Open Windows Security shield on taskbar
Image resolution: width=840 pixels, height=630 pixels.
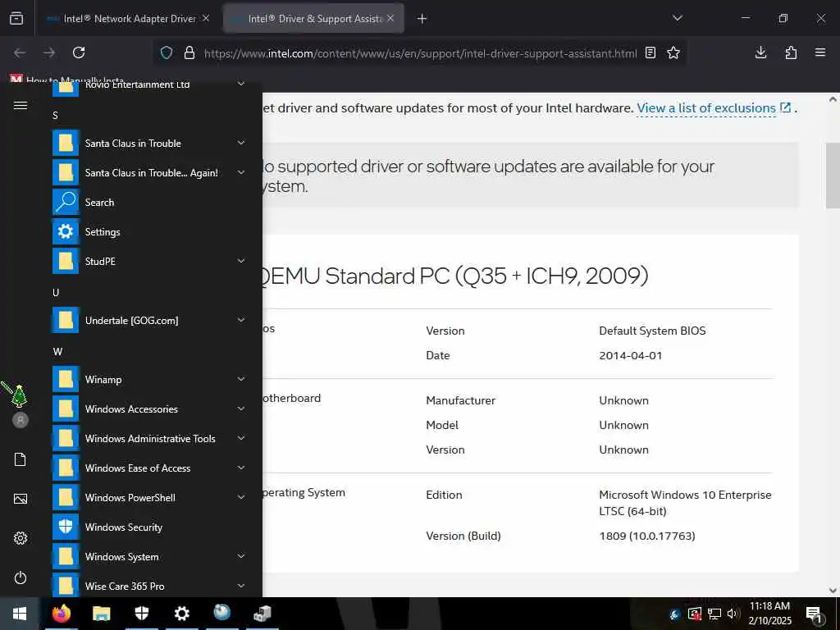(141, 614)
